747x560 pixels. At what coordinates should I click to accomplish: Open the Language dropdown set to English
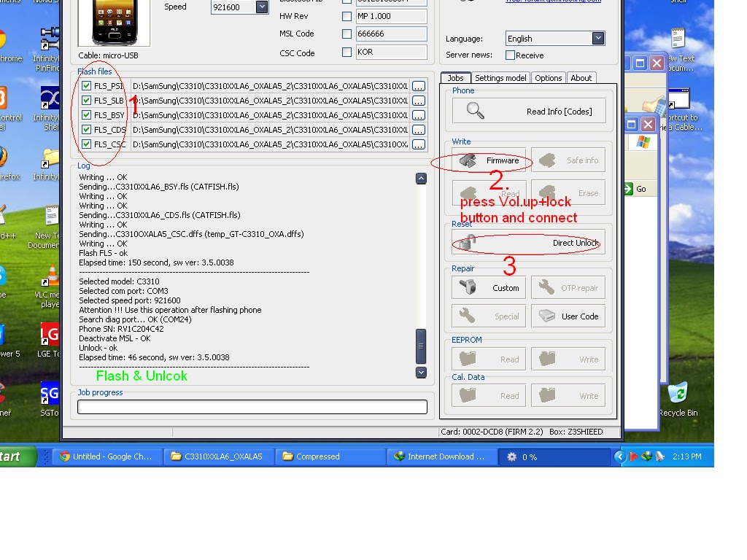(598, 38)
